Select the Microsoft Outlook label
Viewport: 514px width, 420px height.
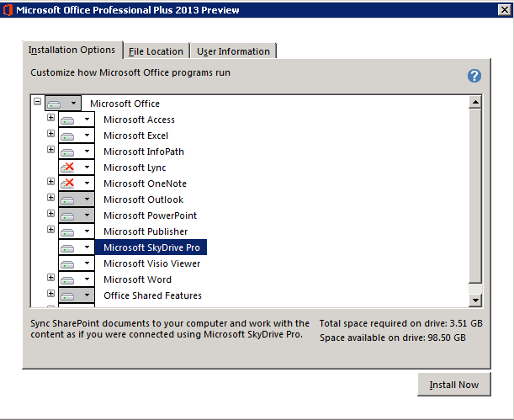click(x=143, y=199)
